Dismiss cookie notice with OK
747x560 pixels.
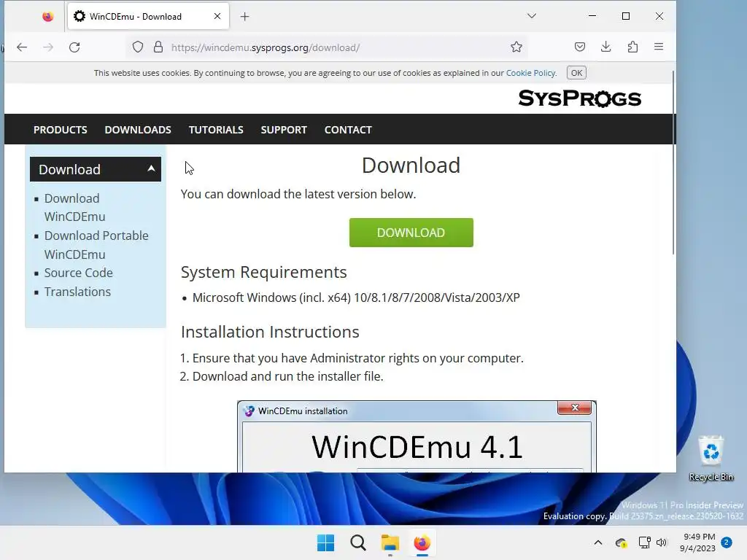576,73
